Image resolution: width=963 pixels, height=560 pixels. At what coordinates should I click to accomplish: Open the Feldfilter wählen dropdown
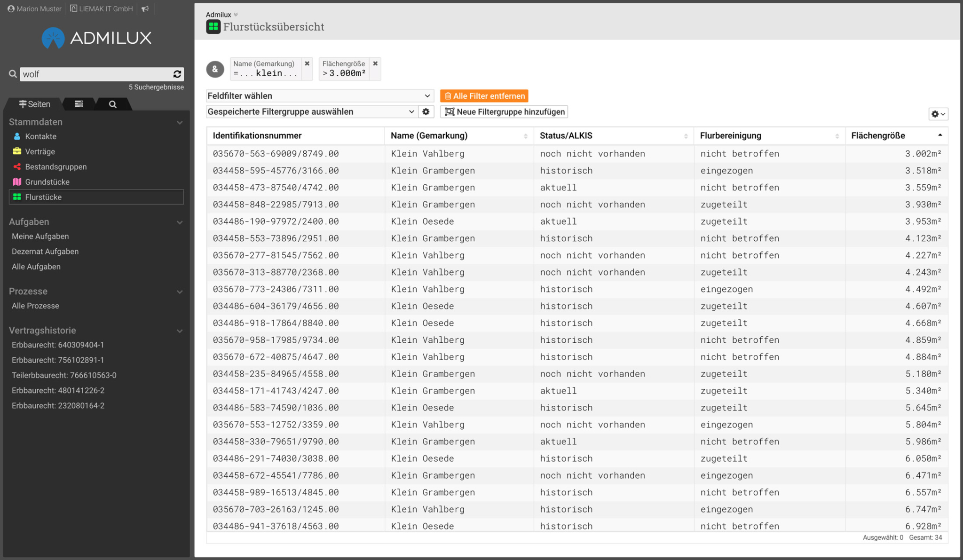click(x=320, y=95)
